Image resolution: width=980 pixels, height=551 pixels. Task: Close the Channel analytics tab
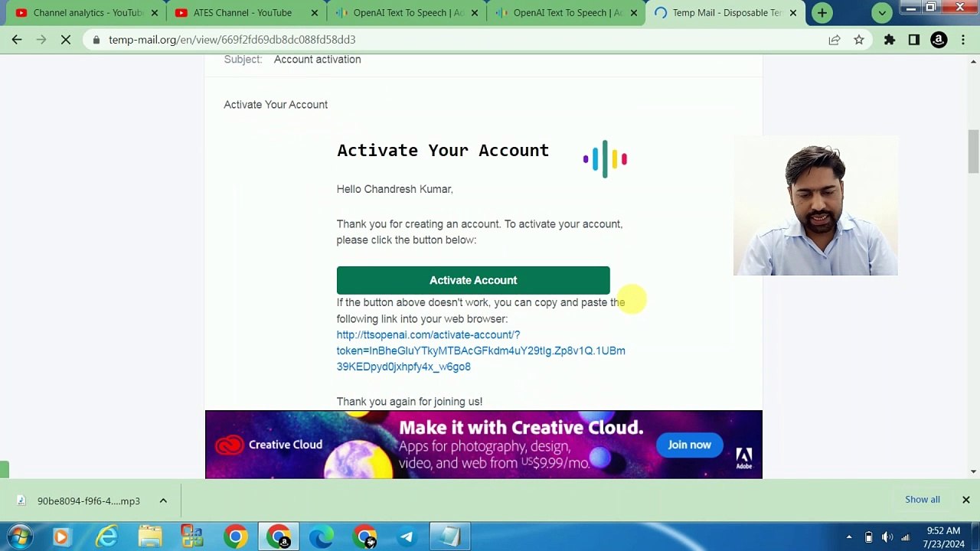tap(154, 12)
